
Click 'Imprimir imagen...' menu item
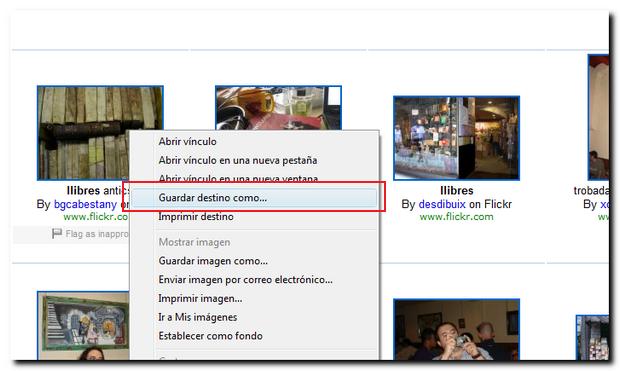[x=200, y=299]
